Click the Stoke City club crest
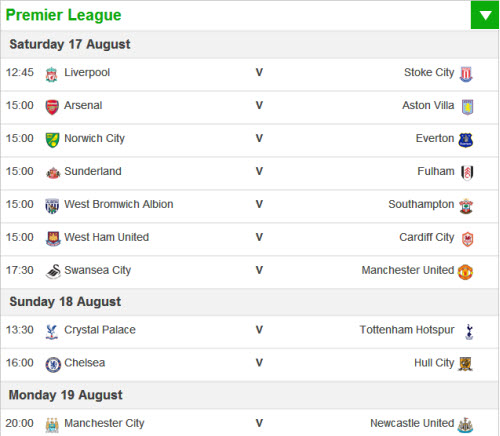500x436 pixels. click(x=466, y=74)
